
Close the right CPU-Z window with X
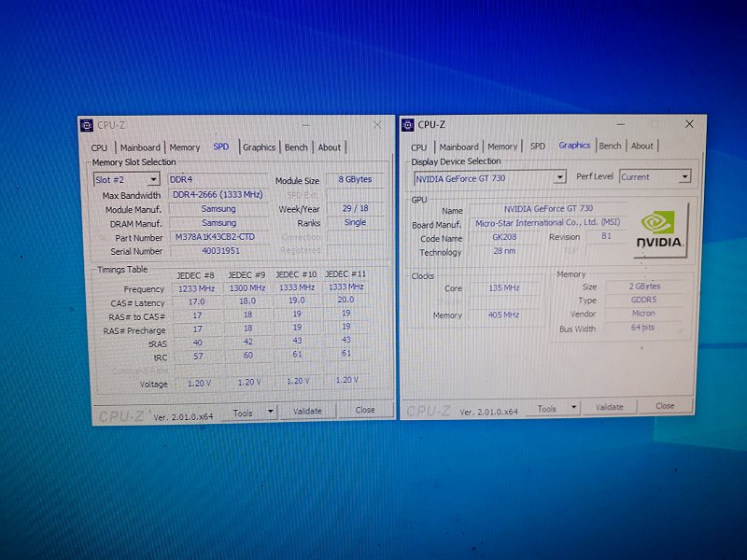(x=689, y=124)
